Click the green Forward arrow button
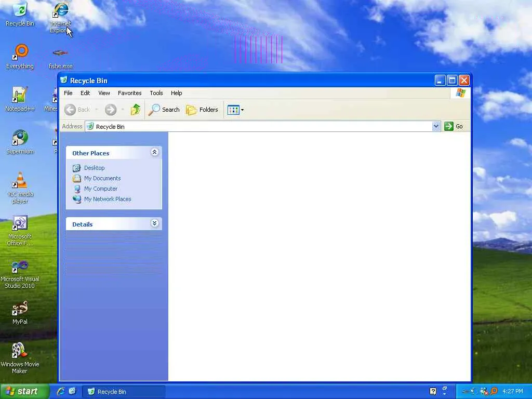This screenshot has width=532, height=399. 111,110
